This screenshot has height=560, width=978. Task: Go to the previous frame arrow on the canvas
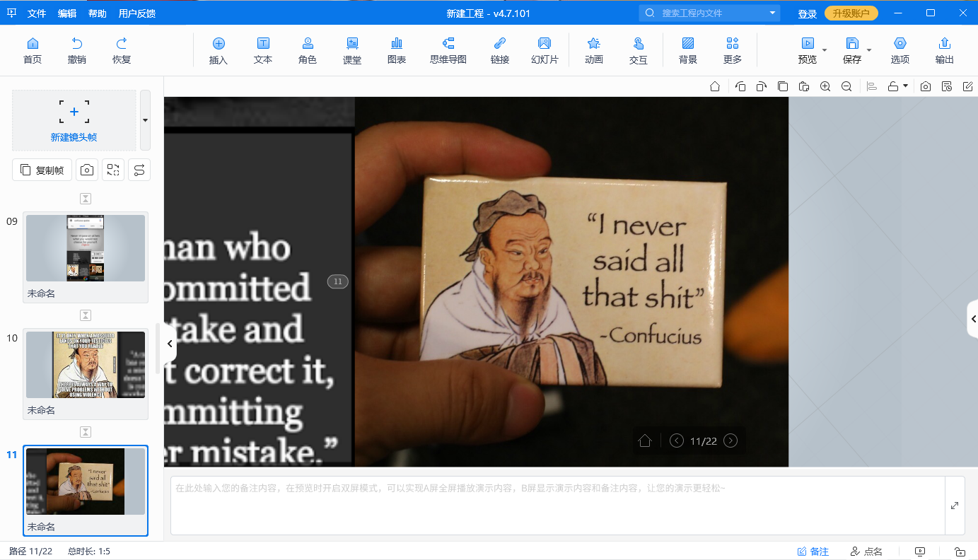tap(677, 441)
